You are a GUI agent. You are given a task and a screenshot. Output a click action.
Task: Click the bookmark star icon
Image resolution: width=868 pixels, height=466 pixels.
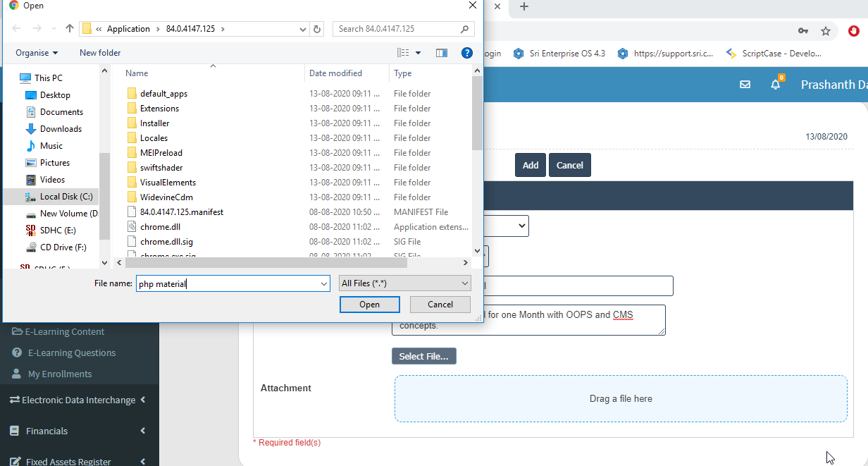tap(826, 31)
